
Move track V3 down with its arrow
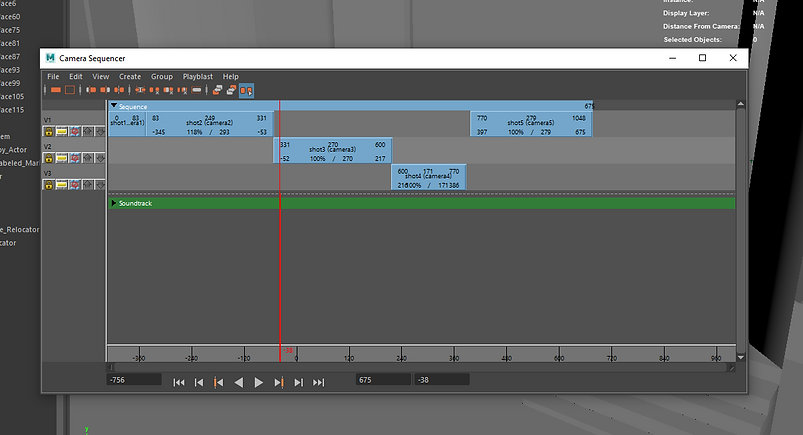(x=100, y=185)
